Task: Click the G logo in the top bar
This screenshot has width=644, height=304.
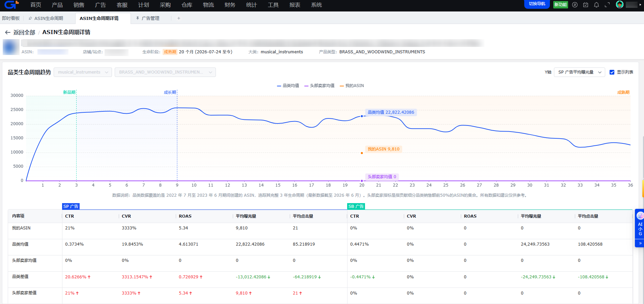Action: [x=11, y=5]
